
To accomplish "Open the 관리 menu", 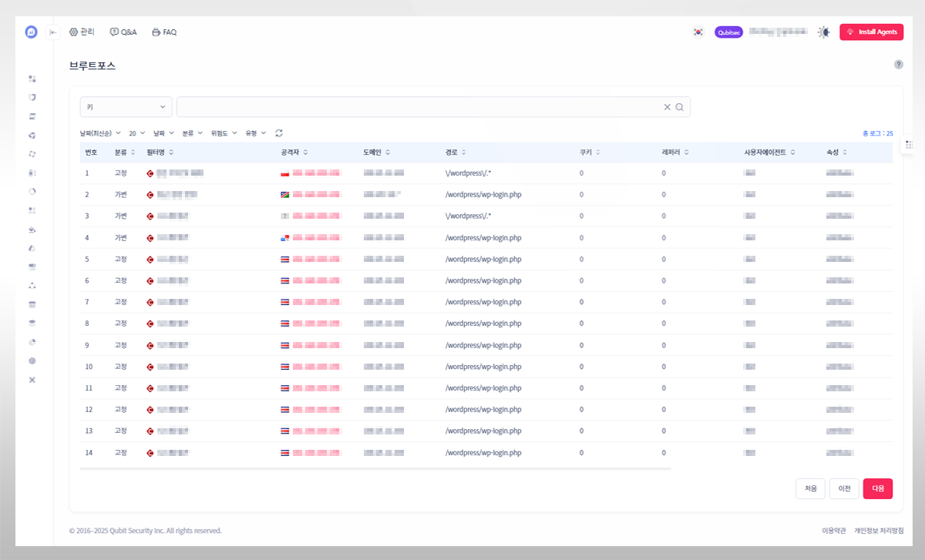I will 82,32.
